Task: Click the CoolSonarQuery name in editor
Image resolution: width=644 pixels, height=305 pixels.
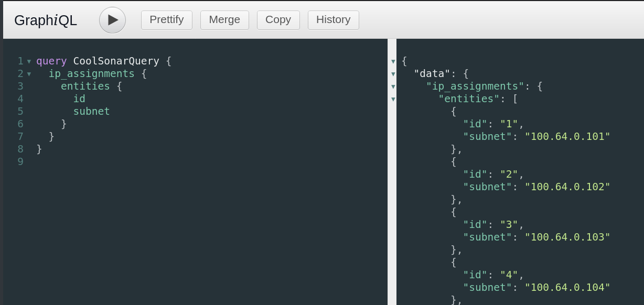Action: 116,61
